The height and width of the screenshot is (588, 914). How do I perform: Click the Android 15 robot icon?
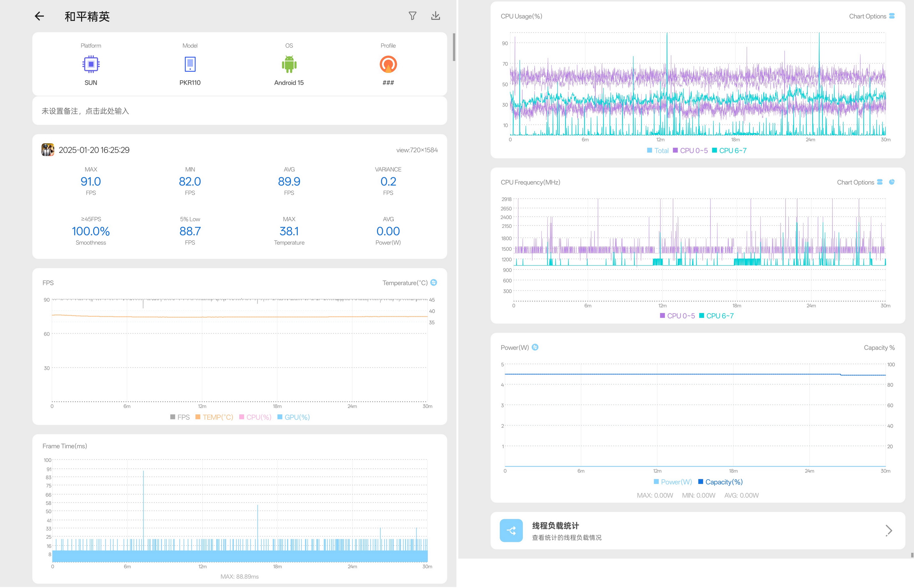289,64
